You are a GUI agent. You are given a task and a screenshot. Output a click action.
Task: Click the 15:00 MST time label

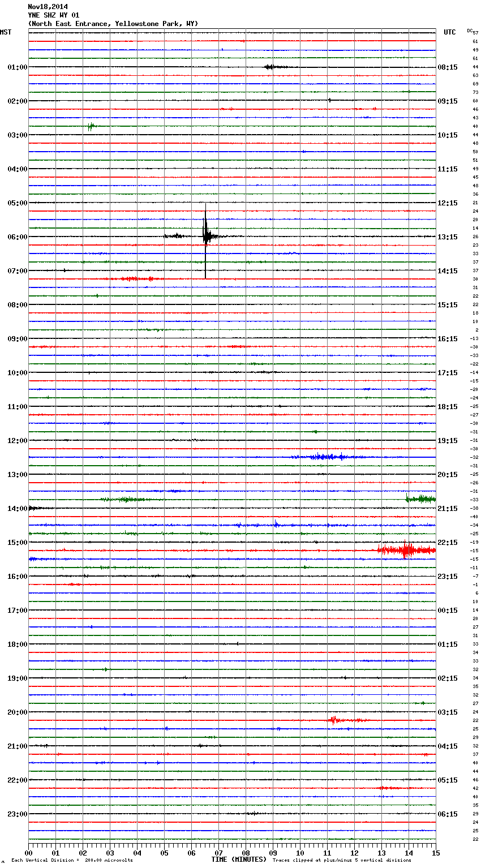pos(17,543)
